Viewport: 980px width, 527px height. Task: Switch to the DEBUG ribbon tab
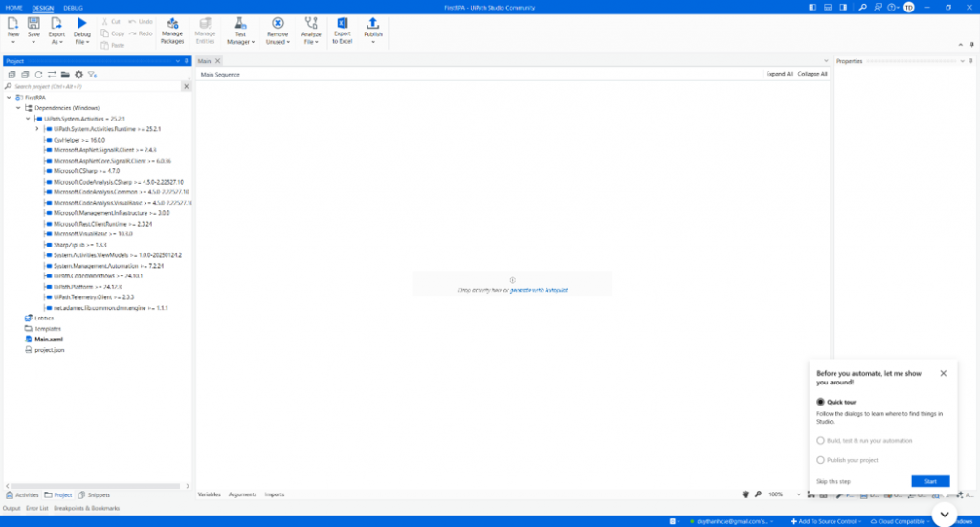point(73,8)
